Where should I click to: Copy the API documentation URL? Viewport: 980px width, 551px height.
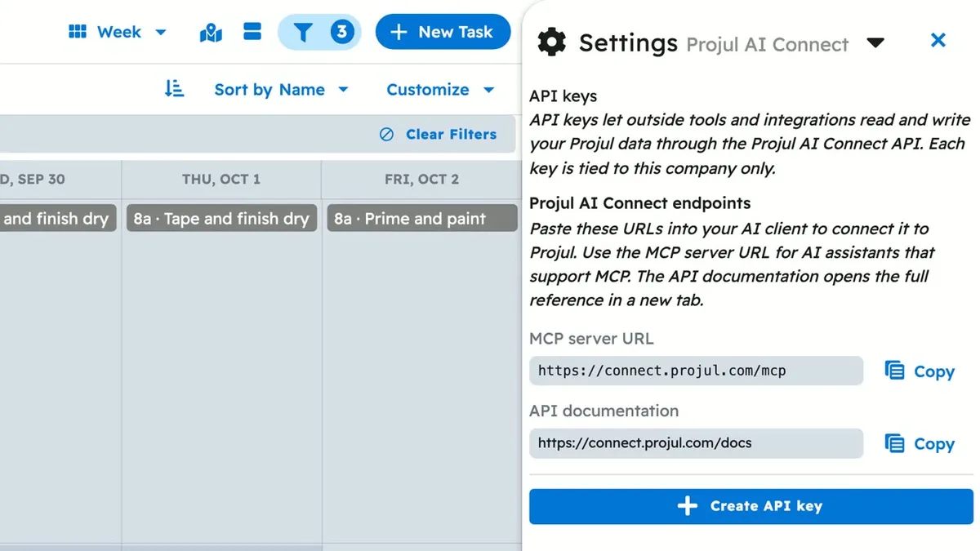[x=920, y=444]
